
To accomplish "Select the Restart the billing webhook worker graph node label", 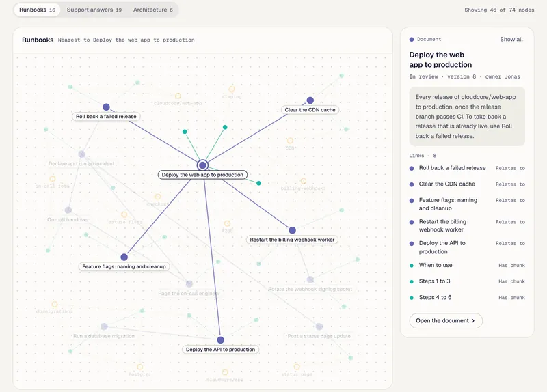I will point(292,240).
